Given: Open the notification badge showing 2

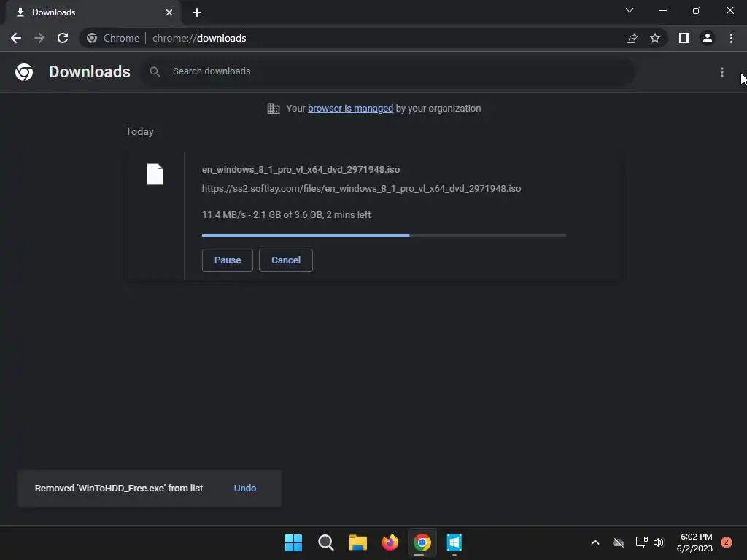Looking at the screenshot, I should pos(727,542).
